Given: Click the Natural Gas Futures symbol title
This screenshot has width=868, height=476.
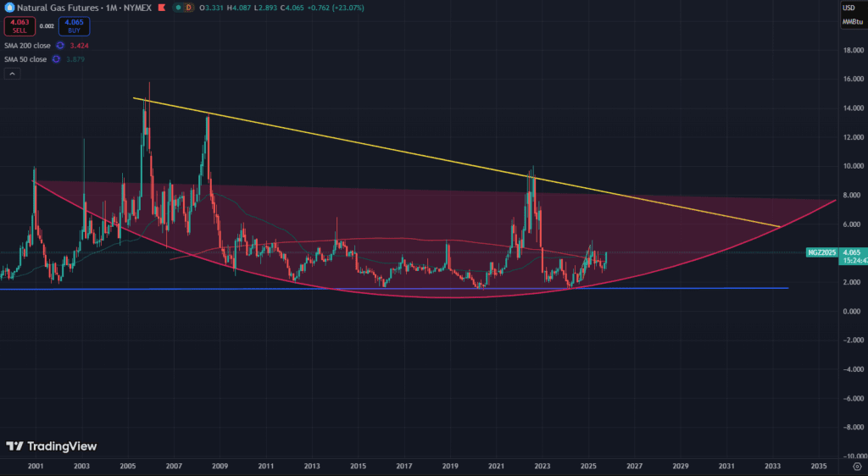Looking at the screenshot, I should pyautogui.click(x=51, y=8).
